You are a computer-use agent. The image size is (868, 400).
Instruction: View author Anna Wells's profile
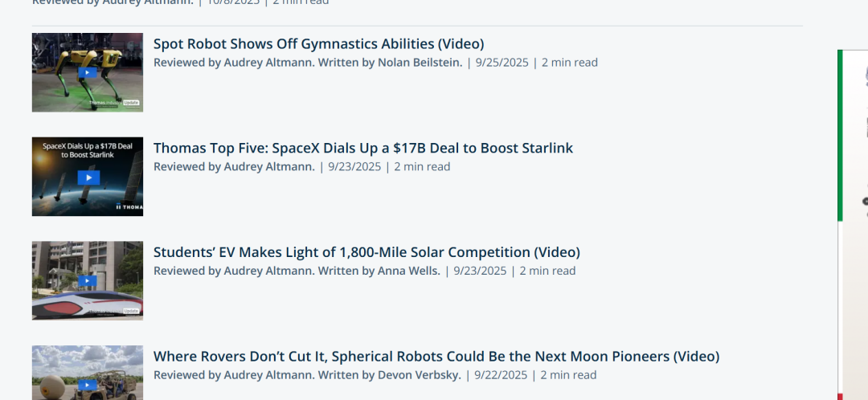[408, 271]
